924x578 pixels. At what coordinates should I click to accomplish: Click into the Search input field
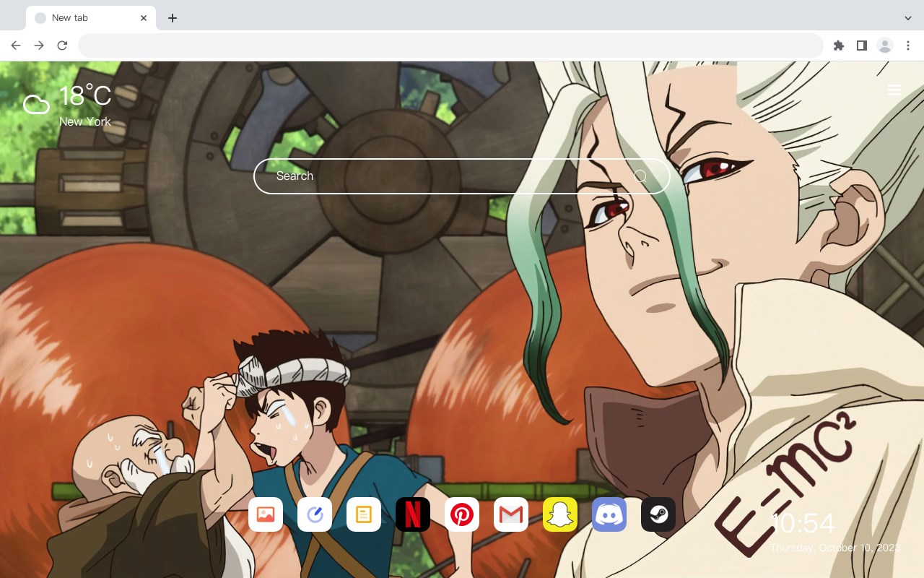coord(462,176)
